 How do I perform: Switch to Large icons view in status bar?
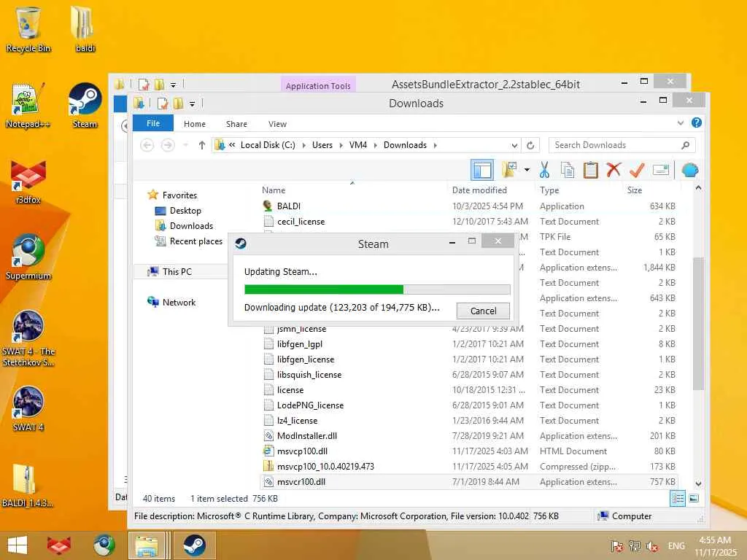[694, 499]
